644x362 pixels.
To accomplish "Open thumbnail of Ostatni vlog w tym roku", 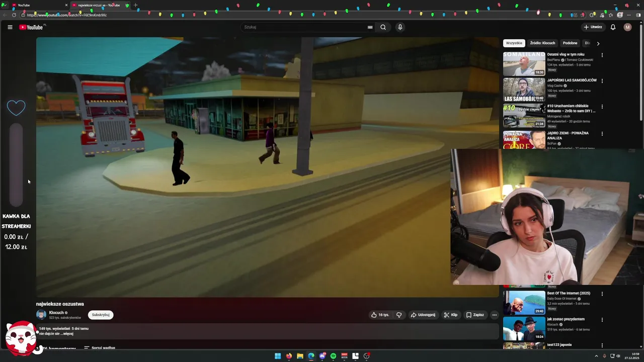I will (524, 63).
